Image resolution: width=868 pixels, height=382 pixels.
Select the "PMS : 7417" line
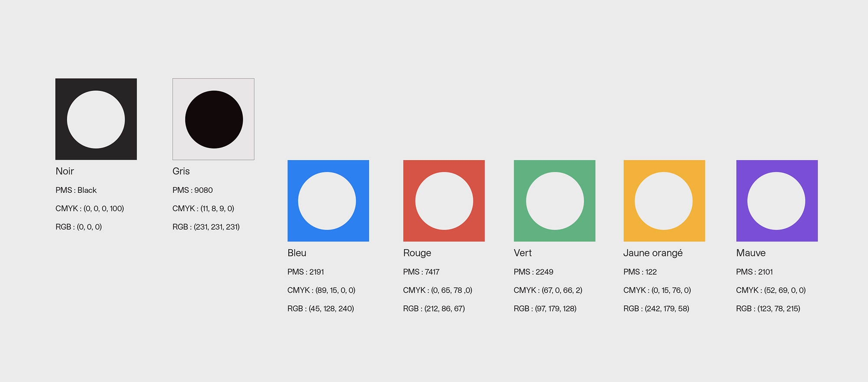(x=421, y=272)
